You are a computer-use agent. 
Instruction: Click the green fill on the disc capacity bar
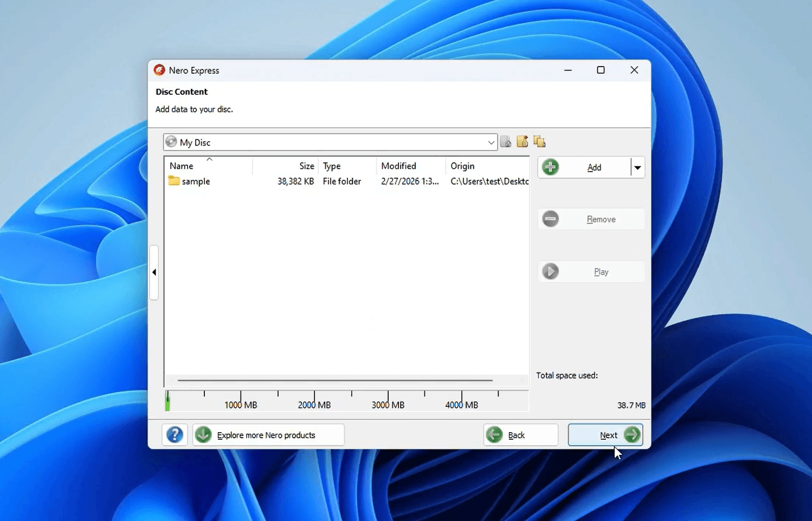coord(167,401)
